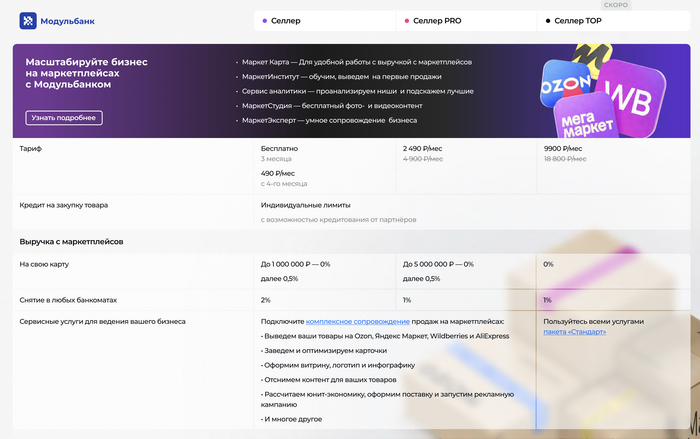Open the комплексное сопровождение link
Image resolution: width=700 pixels, height=439 pixels.
pos(358,322)
